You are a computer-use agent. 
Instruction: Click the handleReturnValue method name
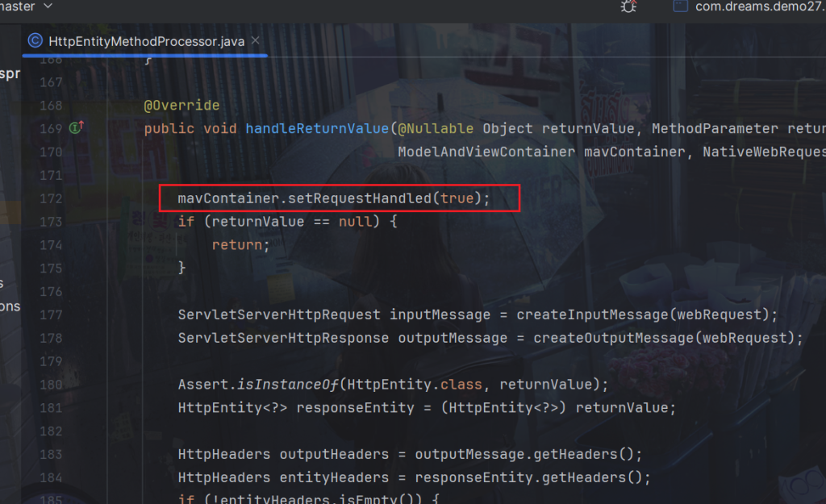pyautogui.click(x=317, y=129)
